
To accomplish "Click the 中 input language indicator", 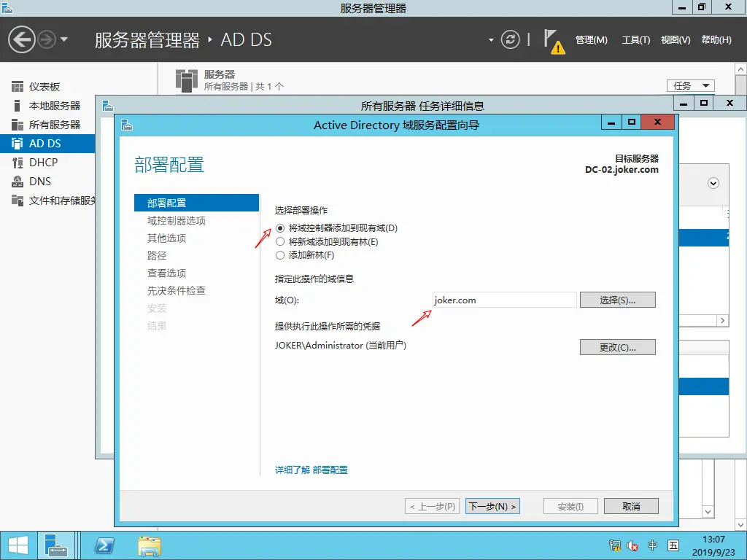I will click(x=653, y=545).
